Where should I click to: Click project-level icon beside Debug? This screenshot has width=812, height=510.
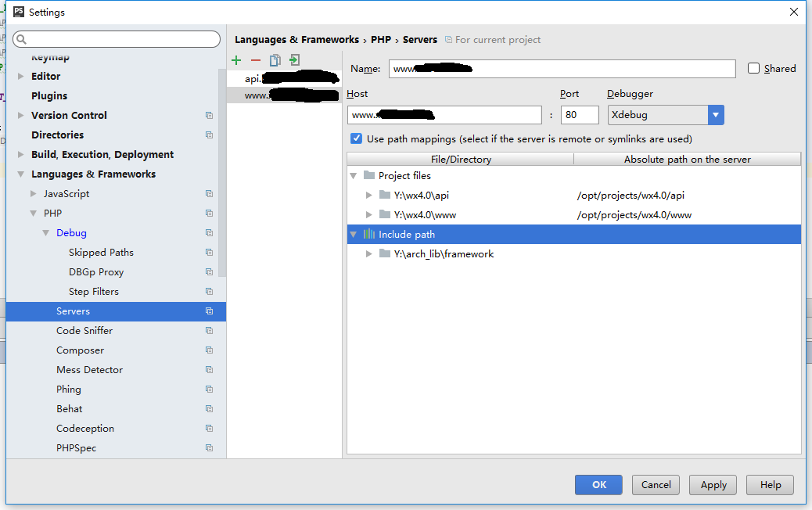(x=209, y=233)
